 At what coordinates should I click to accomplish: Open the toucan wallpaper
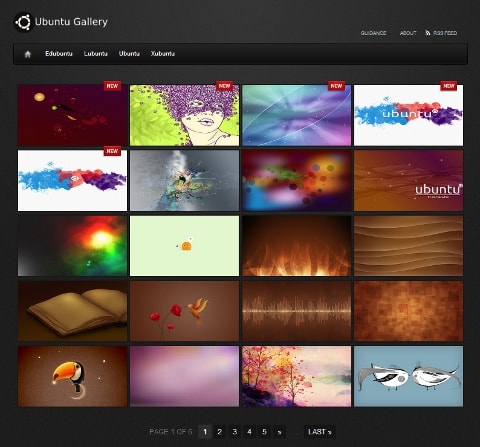(x=72, y=376)
